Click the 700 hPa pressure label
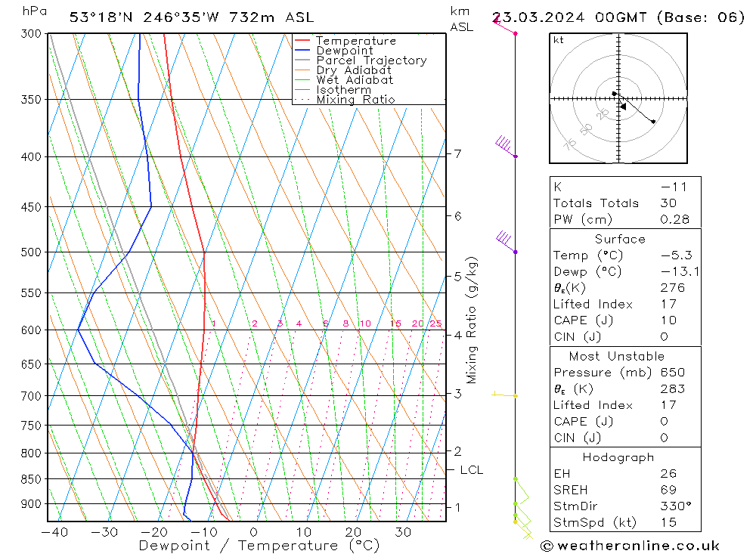This screenshot has width=756, height=554. point(31,396)
